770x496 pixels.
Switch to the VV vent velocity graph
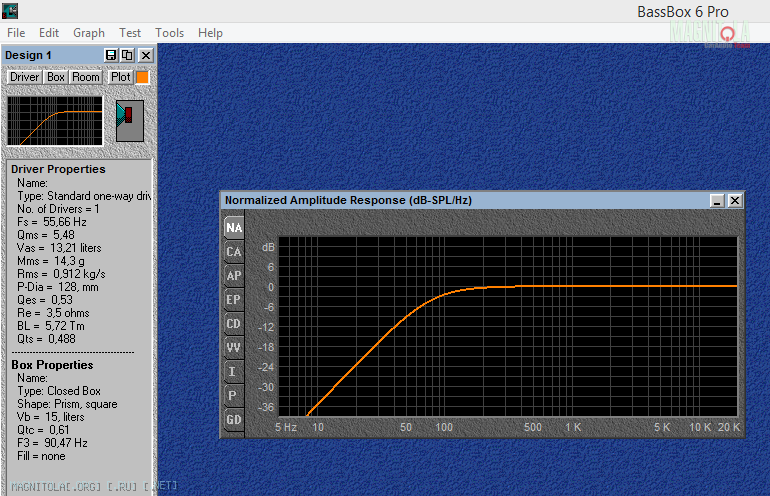(234, 348)
